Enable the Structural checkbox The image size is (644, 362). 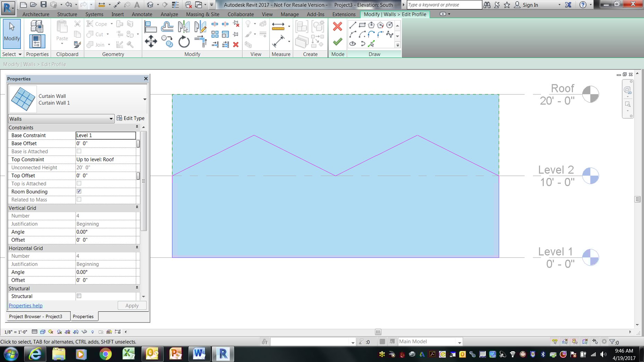tap(79, 296)
